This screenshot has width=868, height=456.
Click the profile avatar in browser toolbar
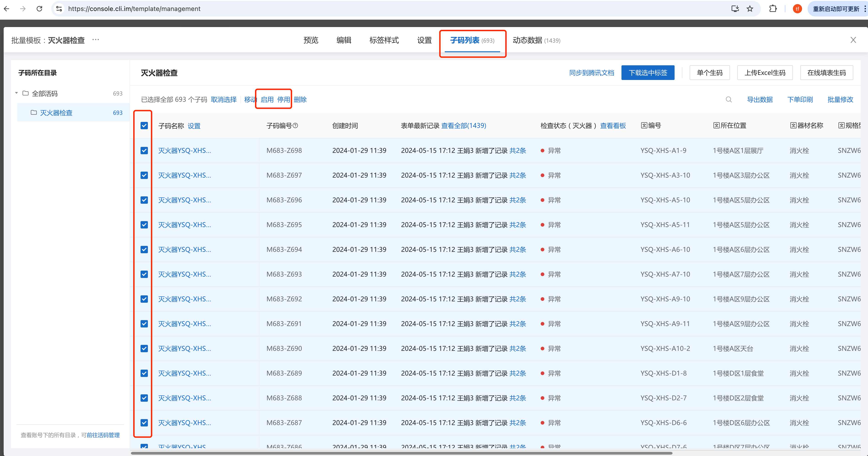(797, 9)
